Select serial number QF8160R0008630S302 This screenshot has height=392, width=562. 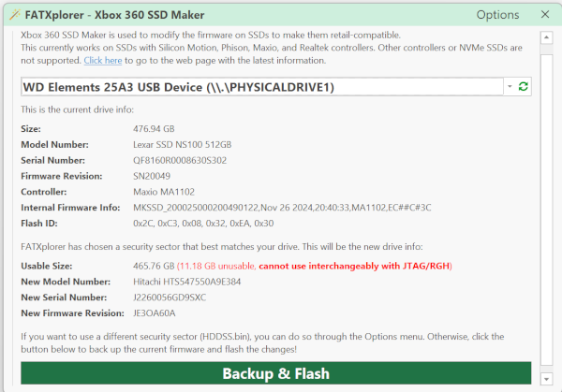coord(180,160)
